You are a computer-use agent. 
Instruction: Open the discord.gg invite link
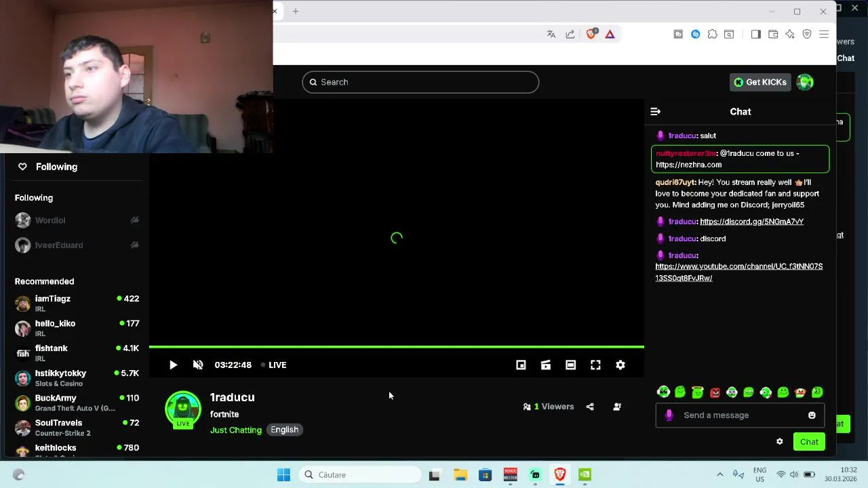point(751,222)
